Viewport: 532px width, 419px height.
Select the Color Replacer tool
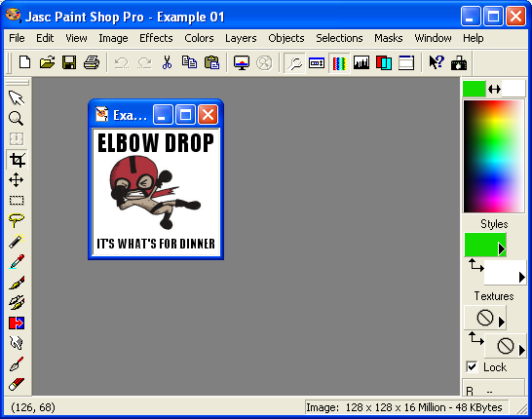(x=17, y=323)
